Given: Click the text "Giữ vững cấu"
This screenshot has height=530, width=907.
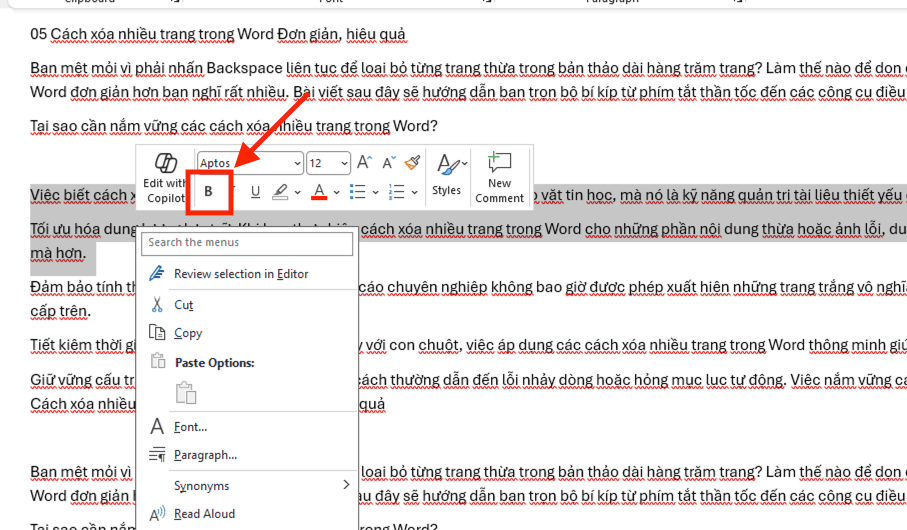Looking at the screenshot, I should click(x=75, y=380).
